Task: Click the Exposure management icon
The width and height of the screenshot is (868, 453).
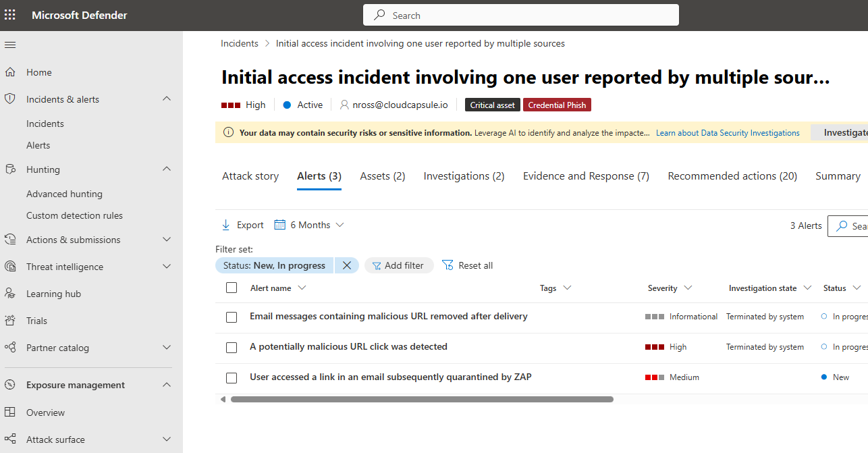Action: pyautogui.click(x=10, y=385)
